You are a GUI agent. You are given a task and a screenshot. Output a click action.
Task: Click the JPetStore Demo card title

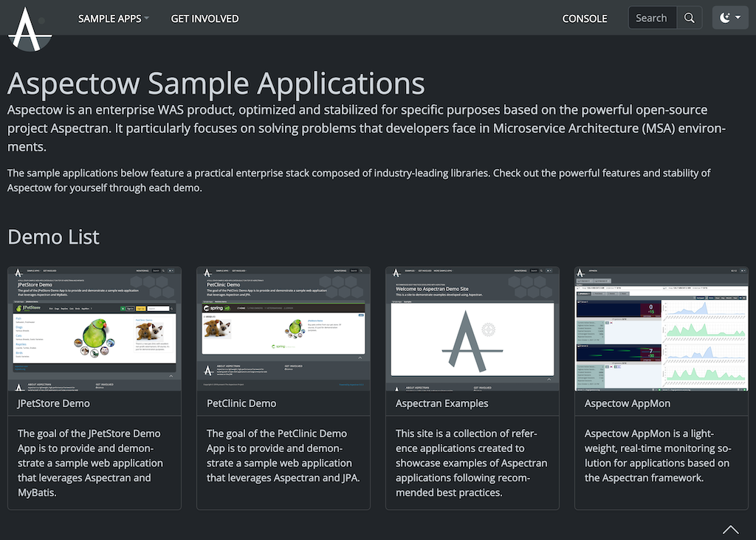click(x=53, y=403)
